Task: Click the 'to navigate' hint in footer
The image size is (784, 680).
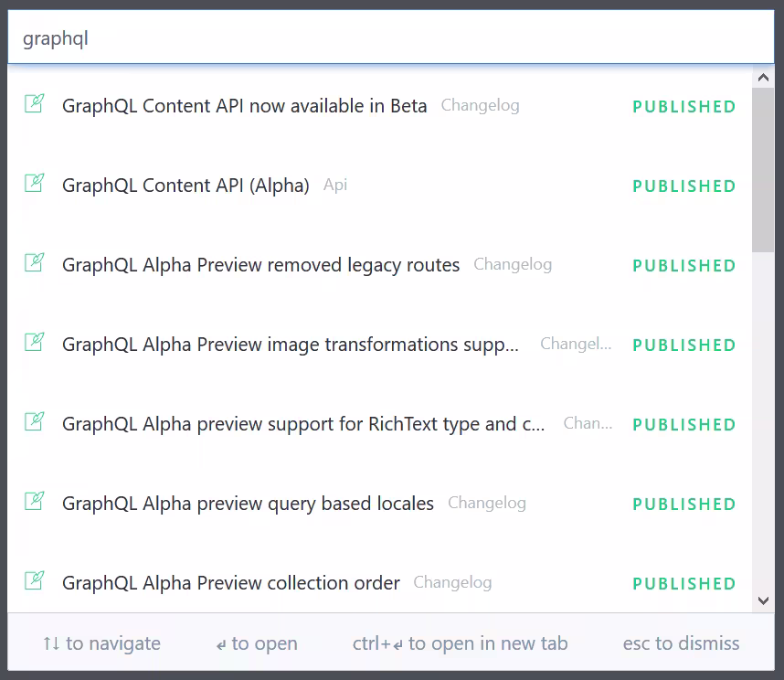Action: coord(101,643)
